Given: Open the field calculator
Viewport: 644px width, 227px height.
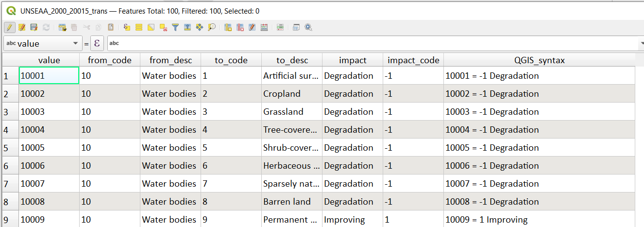Looking at the screenshot, I should pyautogui.click(x=265, y=27).
